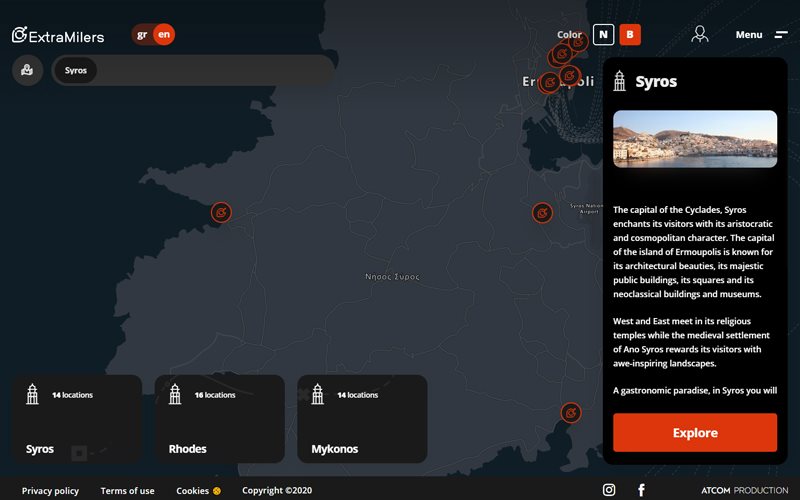Open the Menu hamburger
This screenshot has width=800, height=500.
coord(762,35)
